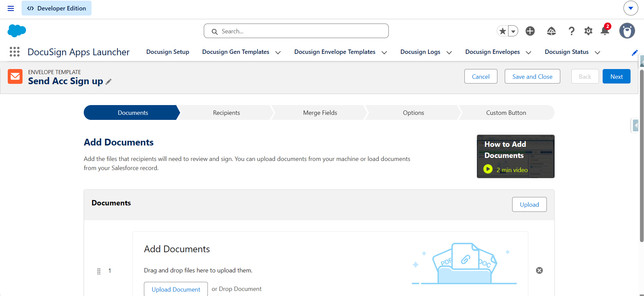The width and height of the screenshot is (644, 296).
Task: Select the Custom Button step
Action: tap(506, 112)
